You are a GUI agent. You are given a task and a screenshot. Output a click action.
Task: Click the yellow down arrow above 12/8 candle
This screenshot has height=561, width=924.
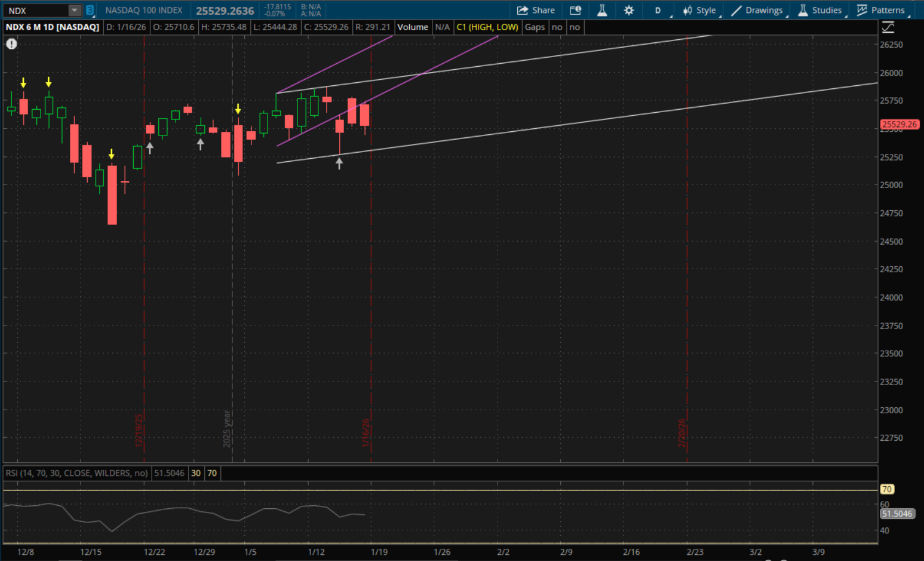23,83
